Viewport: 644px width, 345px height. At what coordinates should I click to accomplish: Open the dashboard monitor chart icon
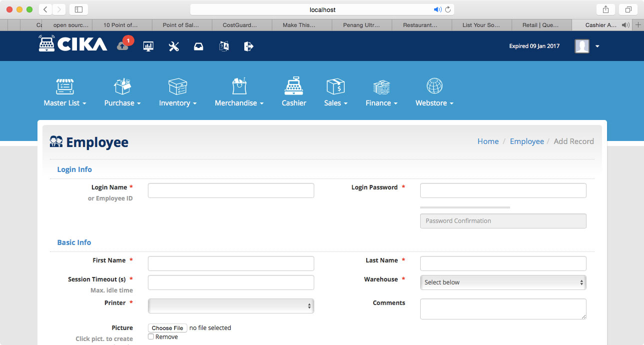click(148, 46)
